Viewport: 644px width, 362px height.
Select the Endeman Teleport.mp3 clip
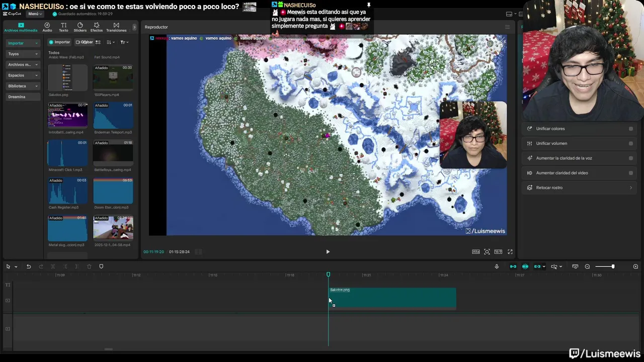coord(113,115)
